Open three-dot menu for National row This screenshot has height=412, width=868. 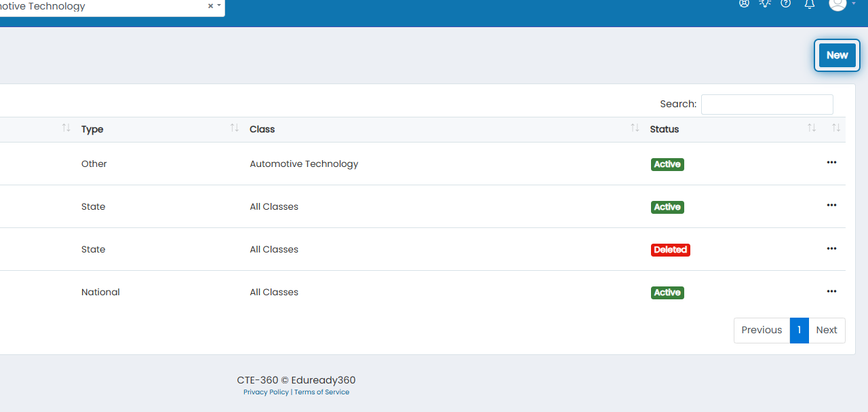pos(831,291)
